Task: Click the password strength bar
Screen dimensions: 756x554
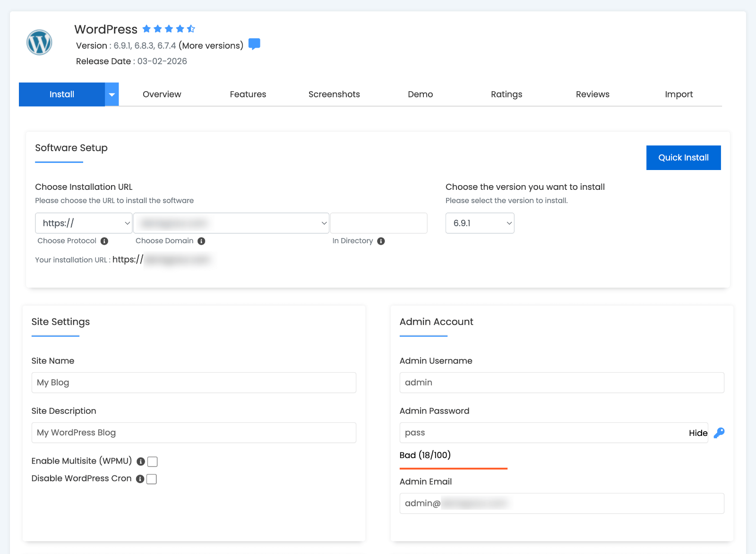Action: click(x=454, y=469)
